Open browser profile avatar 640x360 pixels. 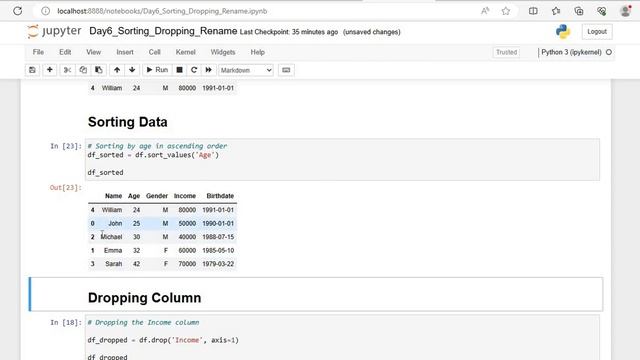[x=625, y=11]
